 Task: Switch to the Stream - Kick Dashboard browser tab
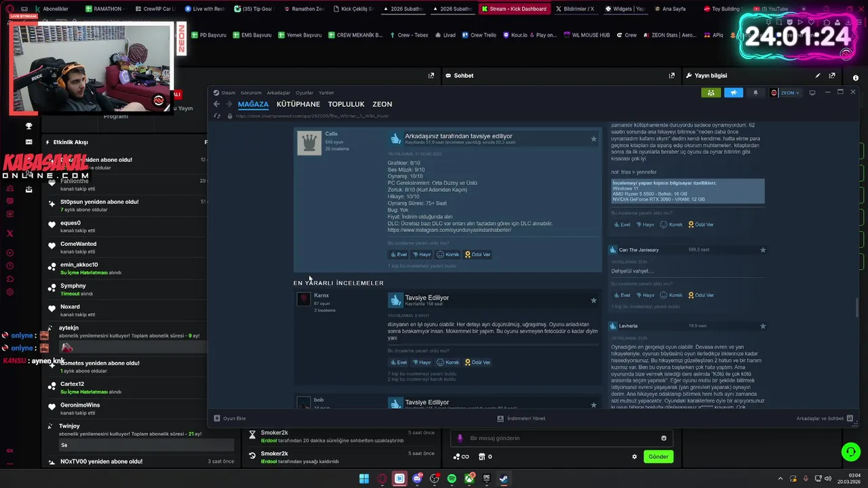point(513,9)
